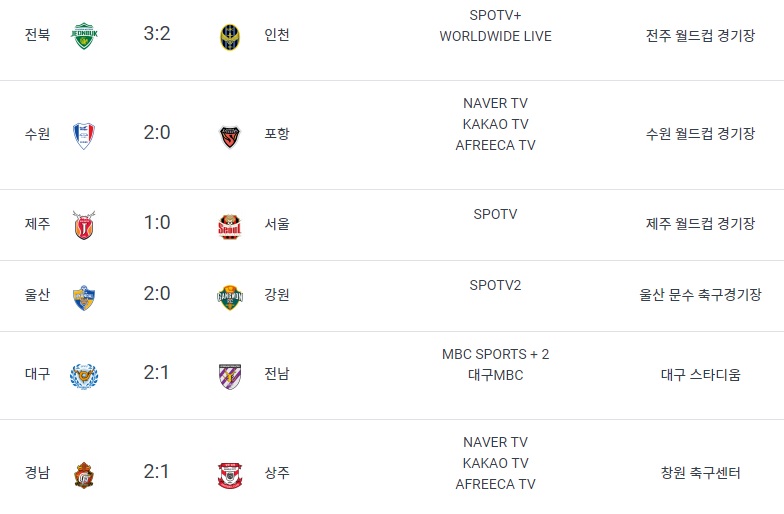The width and height of the screenshot is (784, 514).
Task: Click the Daegu team crest icon
Action: click(84, 376)
